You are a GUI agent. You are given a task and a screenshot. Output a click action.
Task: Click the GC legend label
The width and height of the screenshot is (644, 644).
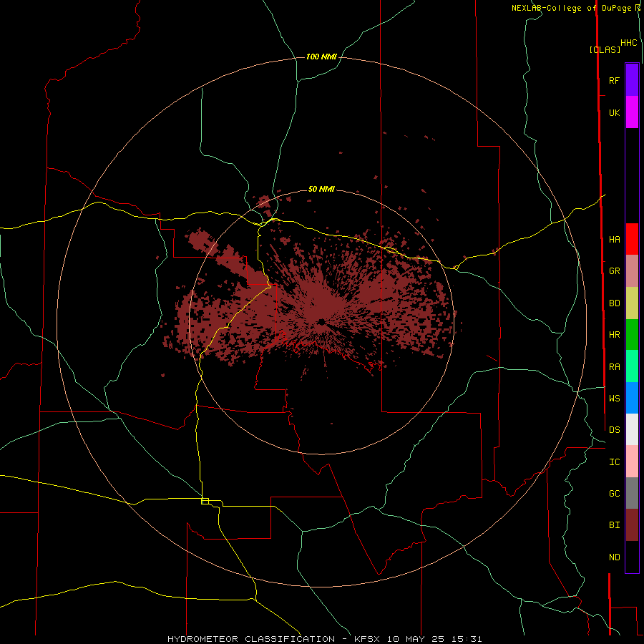click(x=614, y=494)
